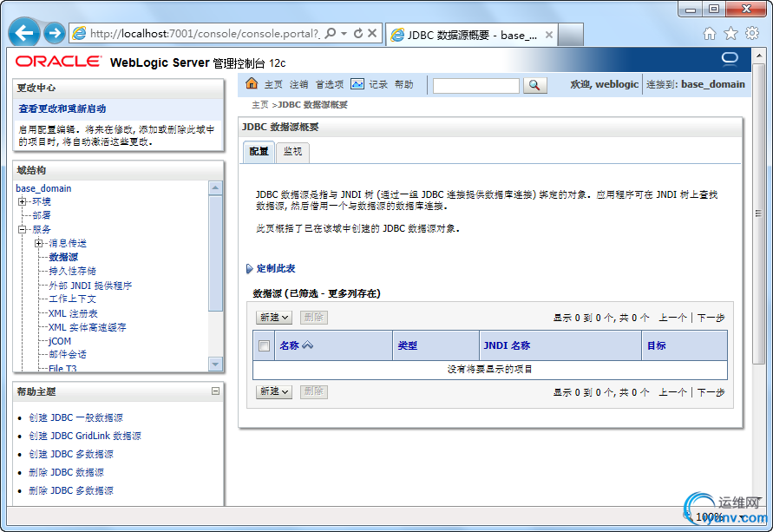Open 删除 JDBC 多数据源 help link
The width and height of the screenshot is (773, 532).
(x=71, y=490)
